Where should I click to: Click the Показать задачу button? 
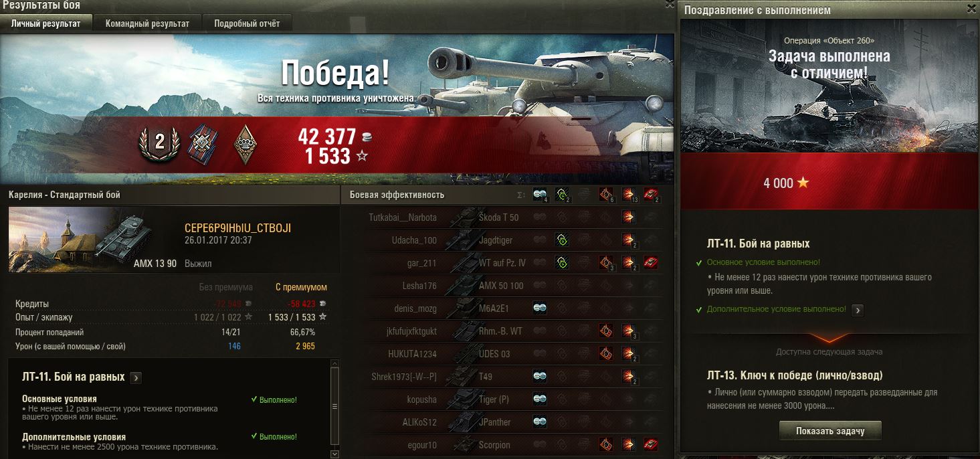[x=830, y=431]
